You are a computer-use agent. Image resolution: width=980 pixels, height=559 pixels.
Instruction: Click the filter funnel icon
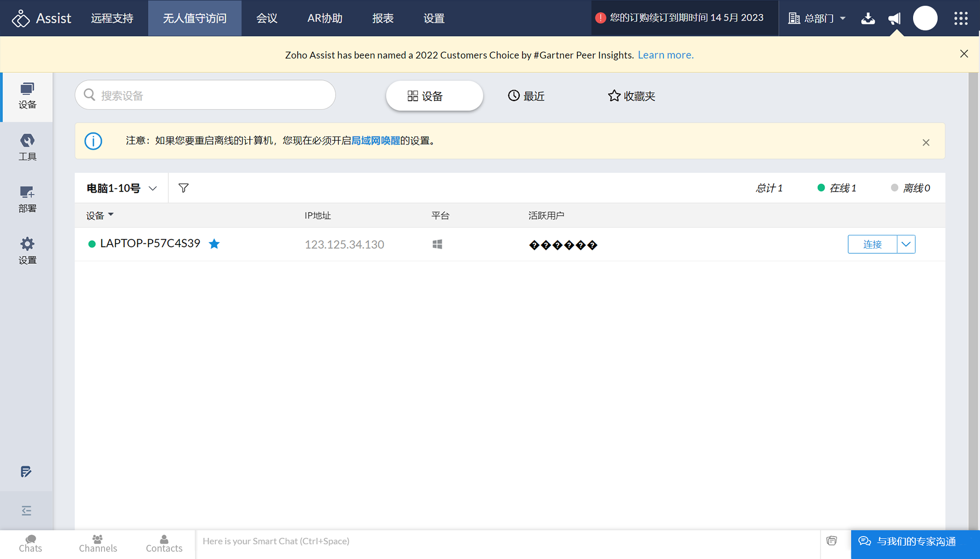[184, 188]
